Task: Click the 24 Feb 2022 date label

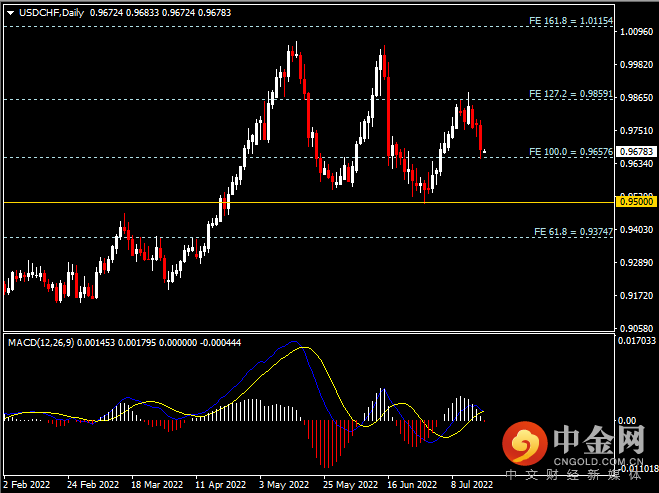Action: click(93, 485)
